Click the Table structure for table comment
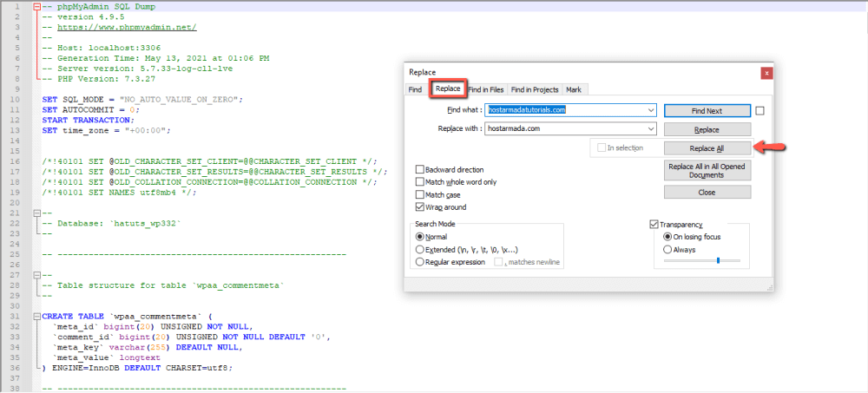Viewport: 868px width, 393px height. (163, 285)
